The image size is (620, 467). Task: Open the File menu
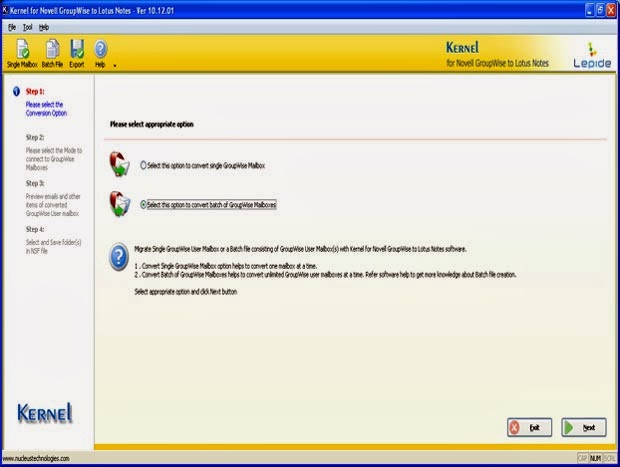[x=12, y=27]
